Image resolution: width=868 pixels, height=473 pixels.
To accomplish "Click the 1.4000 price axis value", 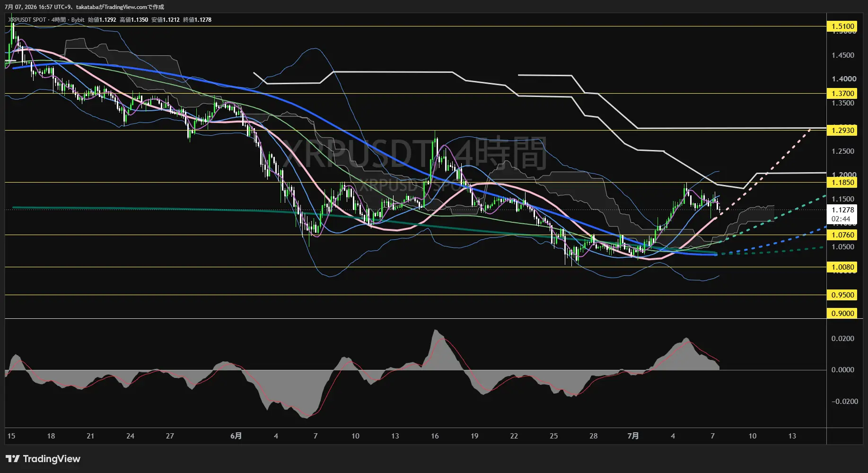I will [843, 79].
